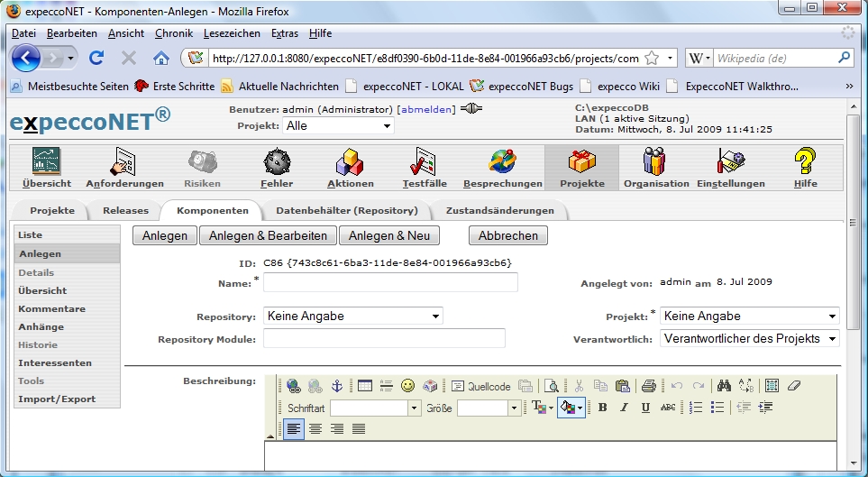Click the Anlegen & Bearbeiten button

point(268,235)
